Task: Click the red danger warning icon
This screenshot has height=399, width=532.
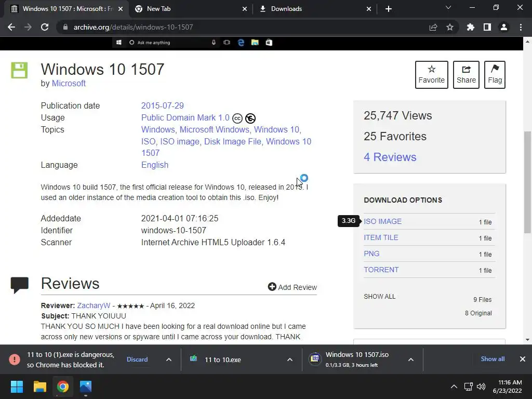Action: pyautogui.click(x=14, y=360)
